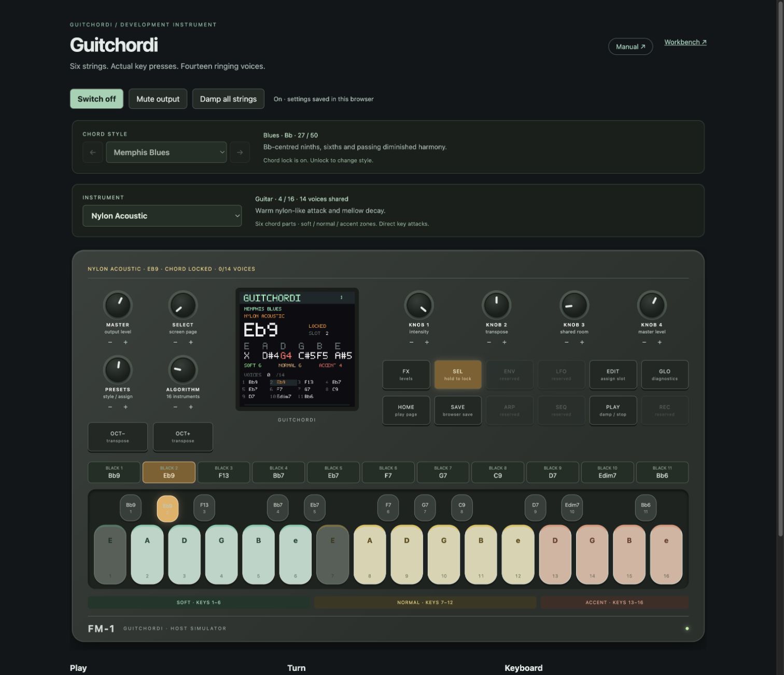Viewport: 784px width, 675px height.
Task: Open the Workbench link
Action: click(x=685, y=42)
